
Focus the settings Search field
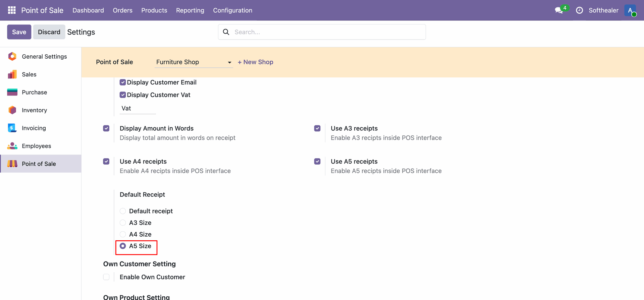(x=322, y=32)
